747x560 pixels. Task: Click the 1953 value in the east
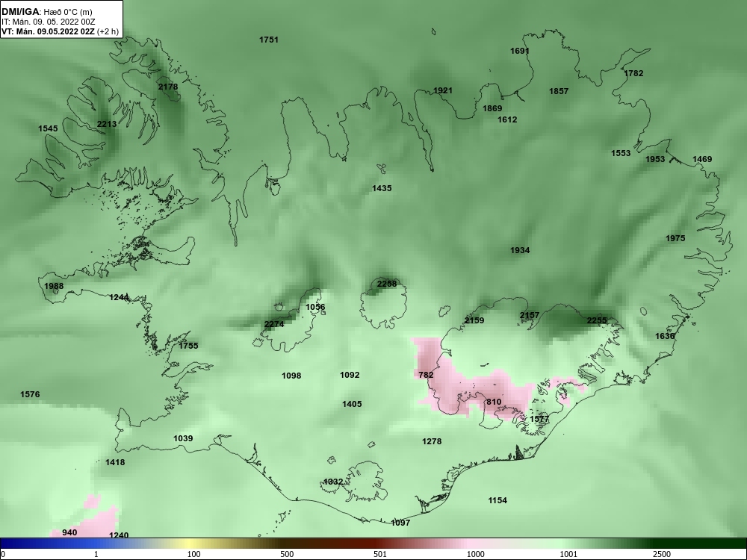click(655, 159)
